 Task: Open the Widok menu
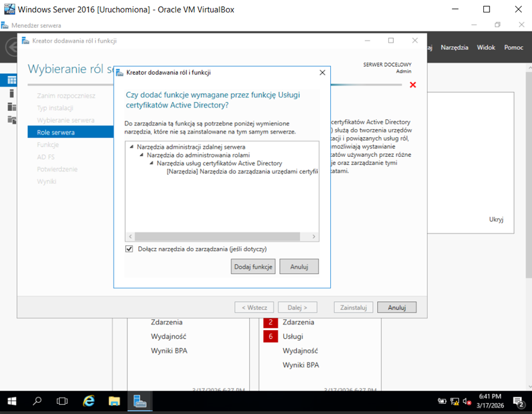tap(486, 48)
